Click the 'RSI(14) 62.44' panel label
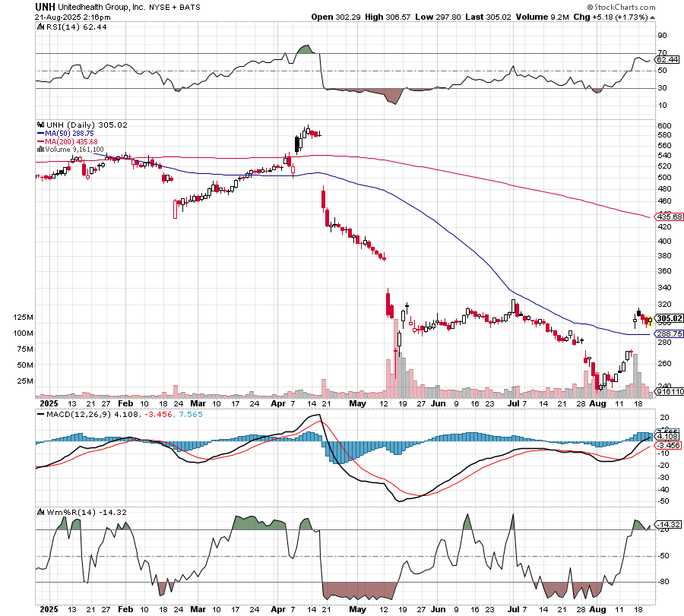684x616 pixels. (76, 27)
